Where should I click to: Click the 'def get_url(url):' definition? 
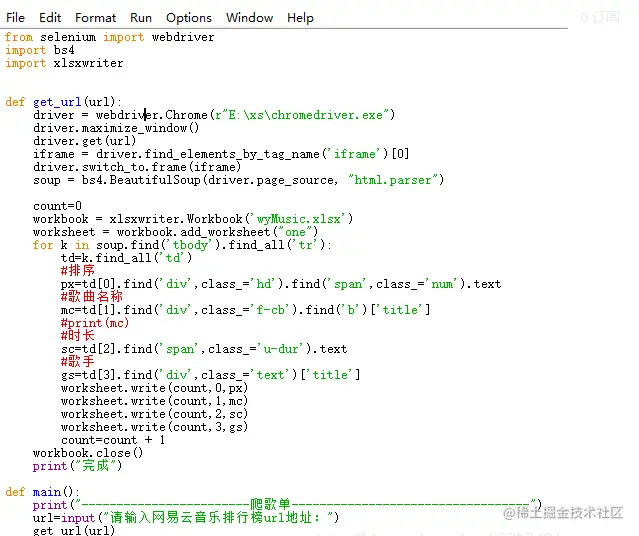tap(63, 102)
